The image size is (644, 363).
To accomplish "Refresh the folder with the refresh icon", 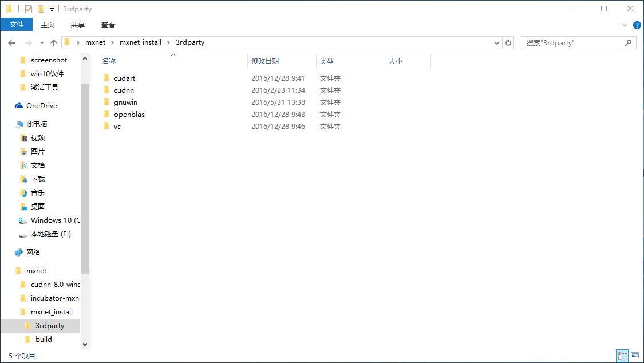I will coord(508,42).
